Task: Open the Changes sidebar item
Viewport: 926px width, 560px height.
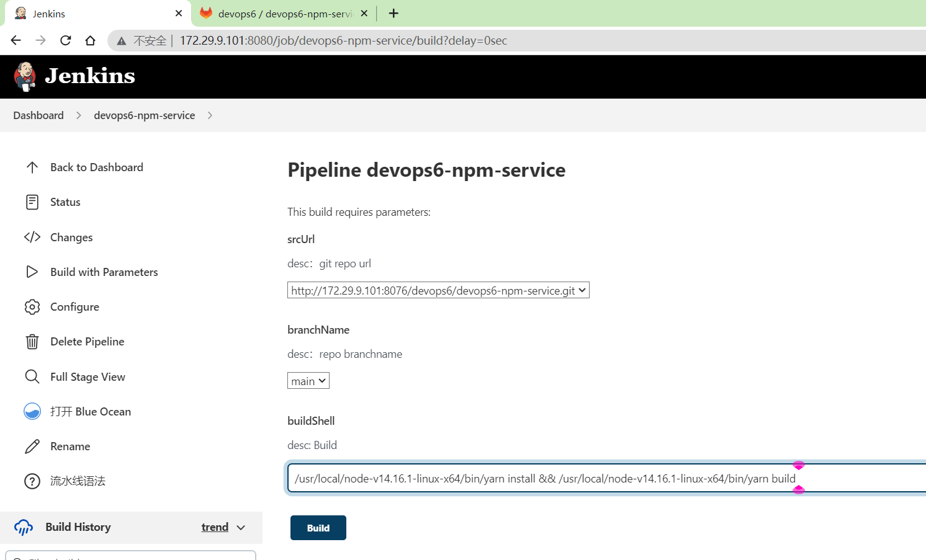Action: (x=71, y=238)
